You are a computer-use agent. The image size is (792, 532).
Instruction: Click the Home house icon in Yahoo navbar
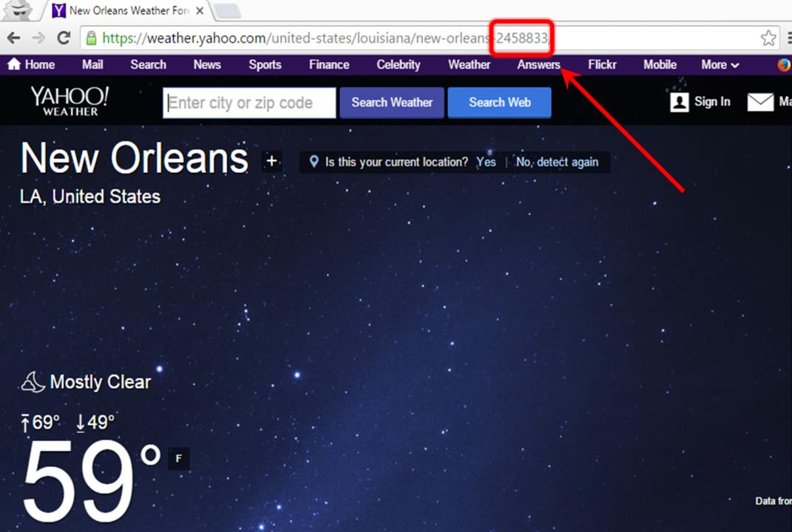pyautogui.click(x=14, y=64)
